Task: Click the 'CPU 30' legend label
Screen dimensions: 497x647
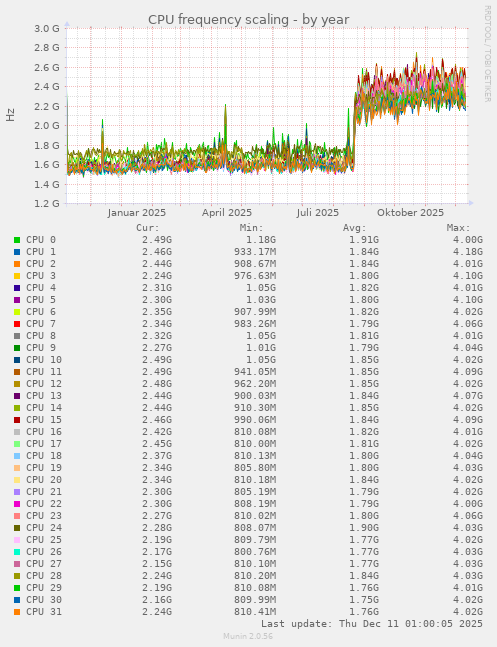Action: 44,600
